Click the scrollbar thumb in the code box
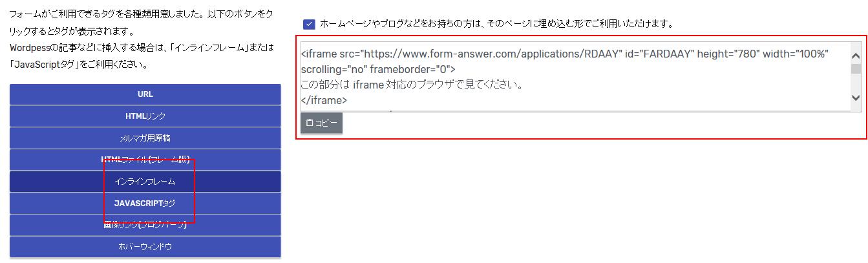 [x=856, y=68]
